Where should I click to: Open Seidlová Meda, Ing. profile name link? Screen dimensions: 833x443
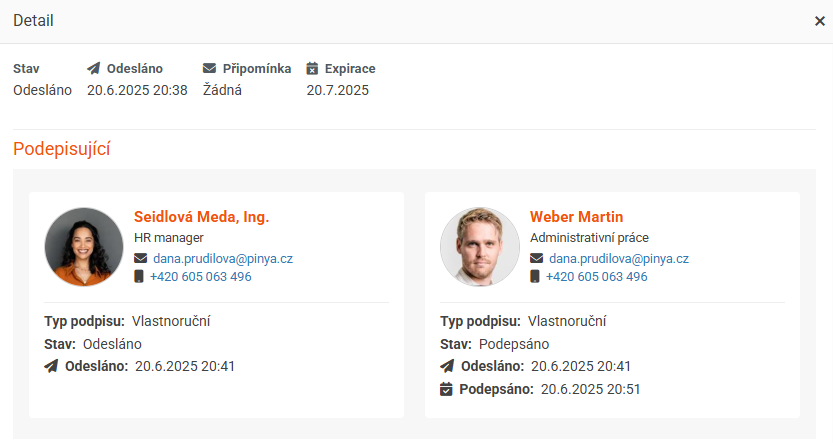201,217
